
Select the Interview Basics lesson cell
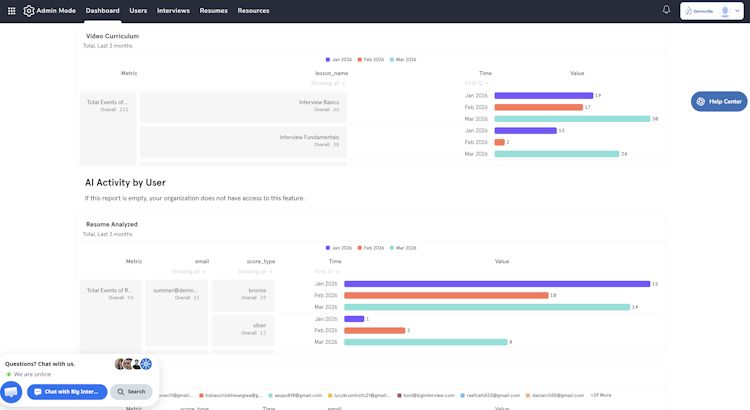click(243, 107)
